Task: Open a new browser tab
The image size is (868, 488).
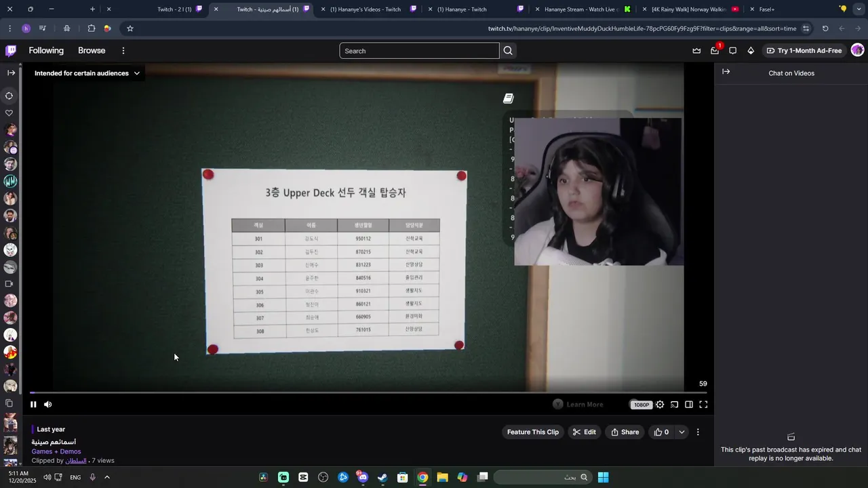Action: click(93, 9)
